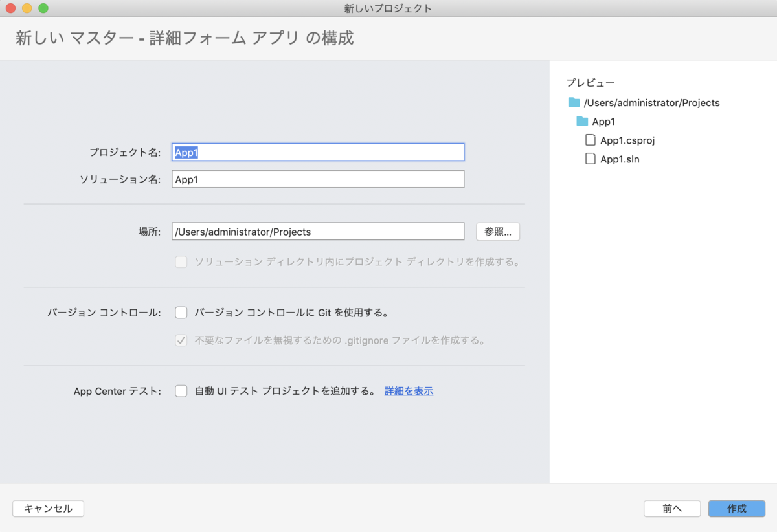The width and height of the screenshot is (777, 532).
Task: Click the プロジェクト名 input field
Action: (317, 151)
